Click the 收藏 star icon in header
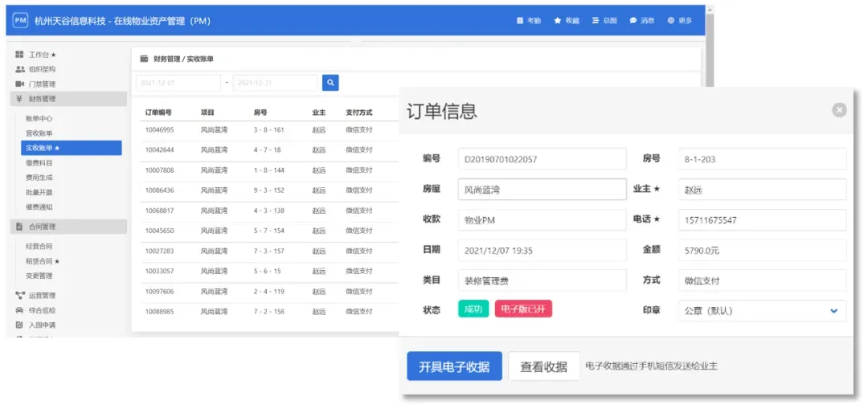 pyautogui.click(x=558, y=20)
